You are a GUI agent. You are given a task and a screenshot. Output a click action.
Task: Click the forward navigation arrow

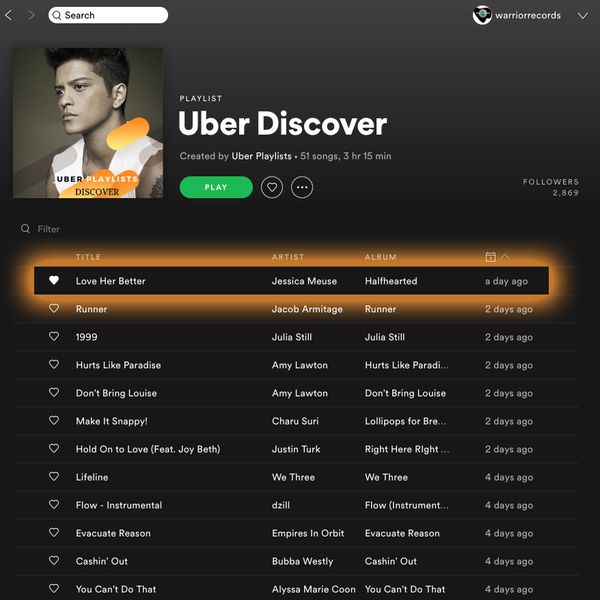click(31, 16)
